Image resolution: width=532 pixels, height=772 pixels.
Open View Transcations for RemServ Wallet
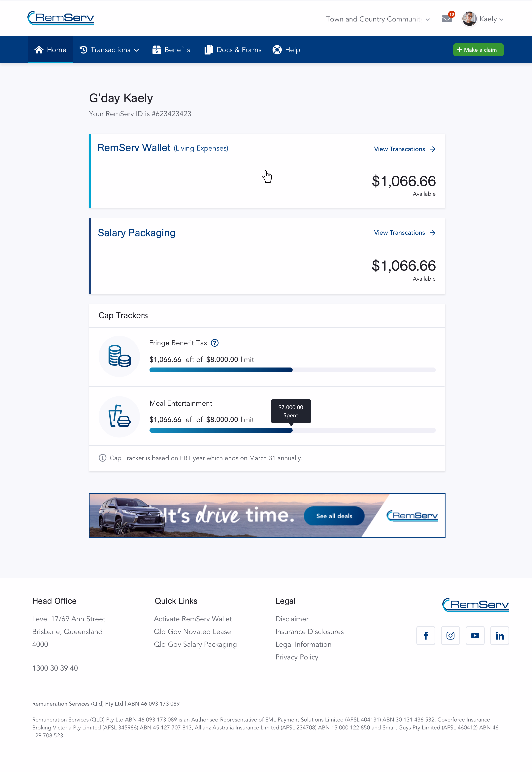tap(405, 149)
